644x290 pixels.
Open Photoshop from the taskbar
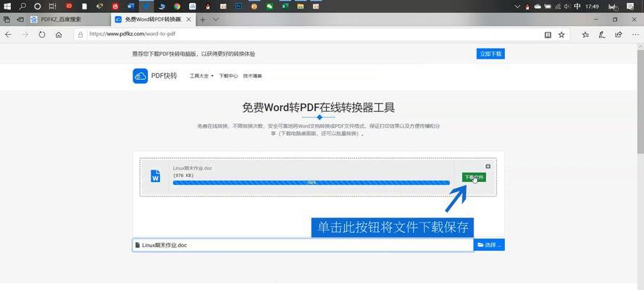[238, 6]
